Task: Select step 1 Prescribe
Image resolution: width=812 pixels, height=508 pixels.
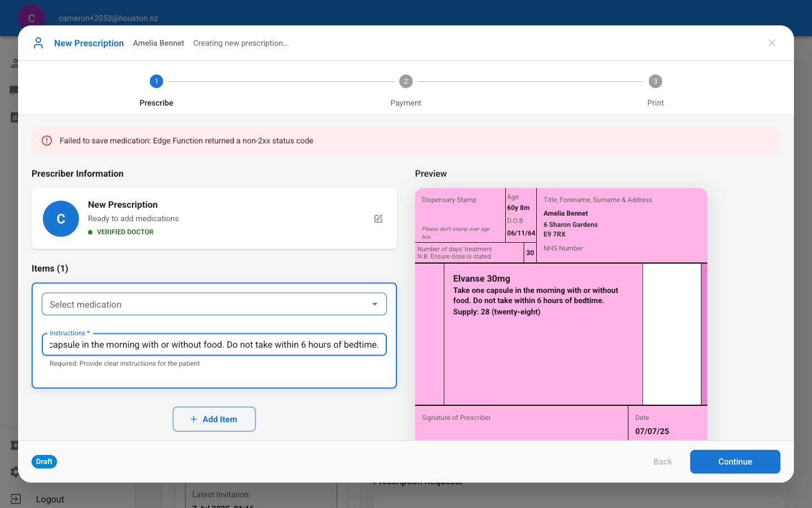Action: click(x=156, y=81)
